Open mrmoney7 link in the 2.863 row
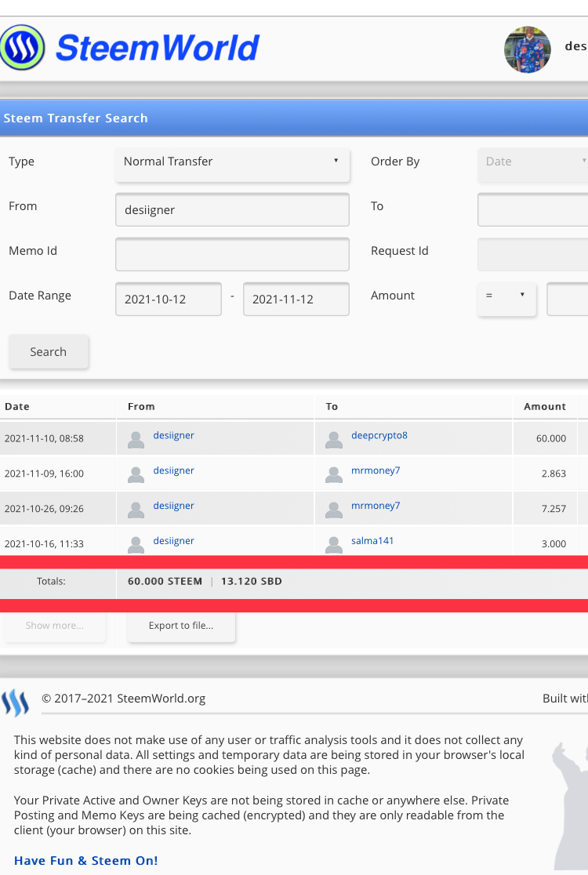Screen dimensions: 588x875 point(376,470)
